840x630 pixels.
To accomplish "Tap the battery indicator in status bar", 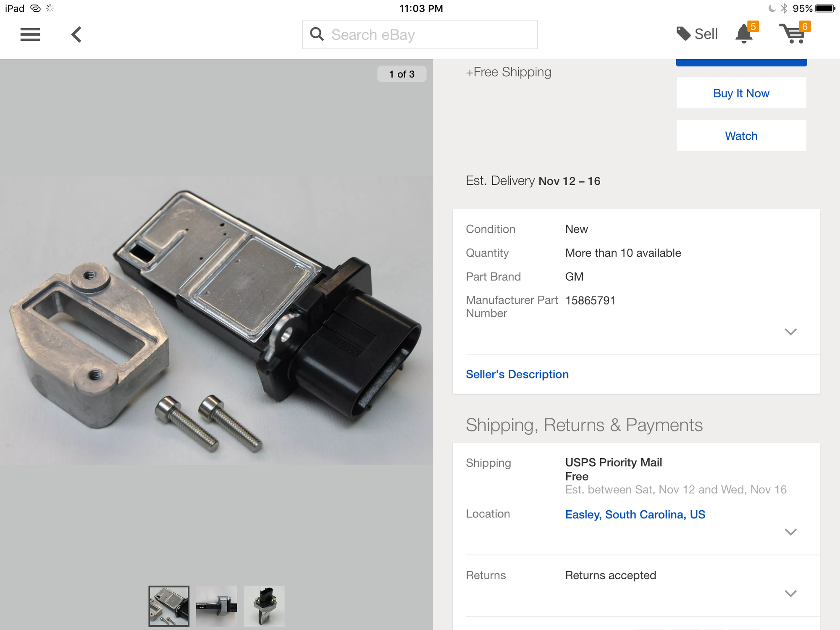I will (x=824, y=8).
